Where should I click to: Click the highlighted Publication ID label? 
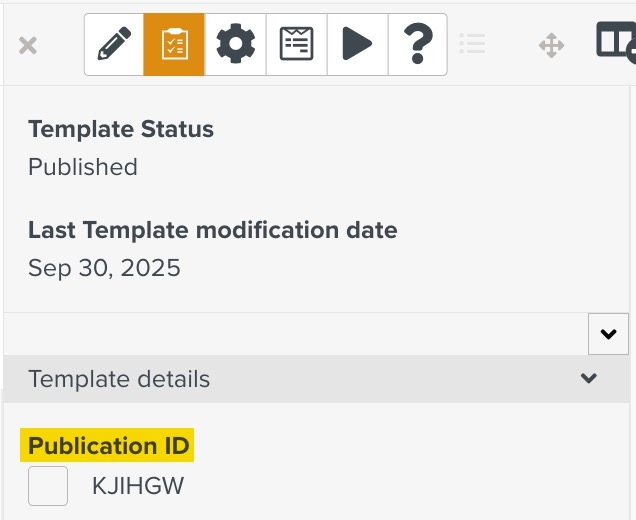tap(109, 445)
